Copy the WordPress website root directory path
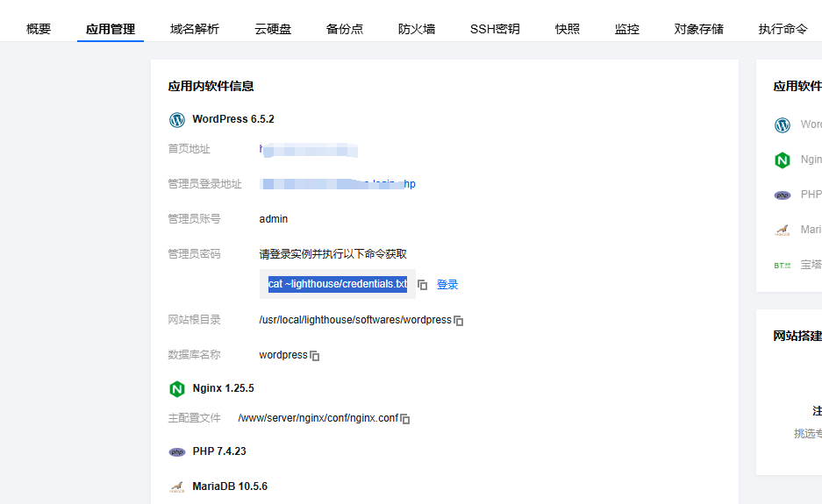This screenshot has height=504, width=822. [x=459, y=321]
